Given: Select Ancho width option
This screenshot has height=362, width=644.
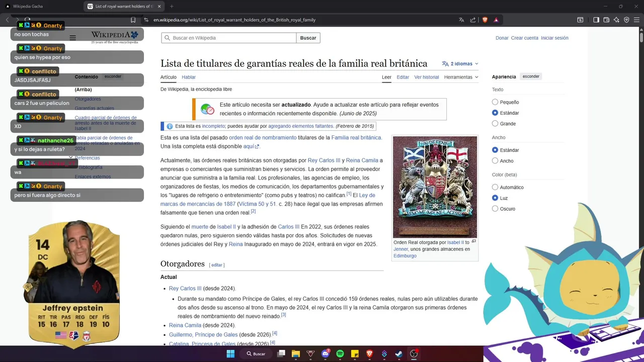Looking at the screenshot, I should tap(495, 161).
